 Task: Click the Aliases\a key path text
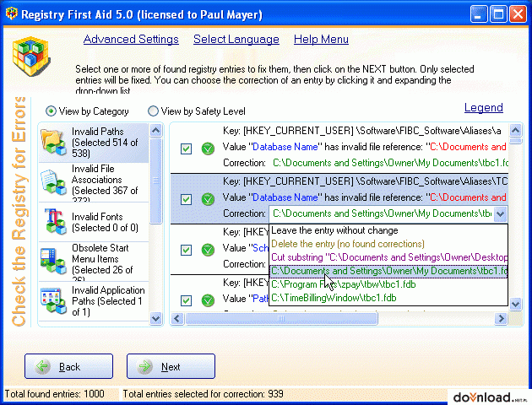click(361, 131)
